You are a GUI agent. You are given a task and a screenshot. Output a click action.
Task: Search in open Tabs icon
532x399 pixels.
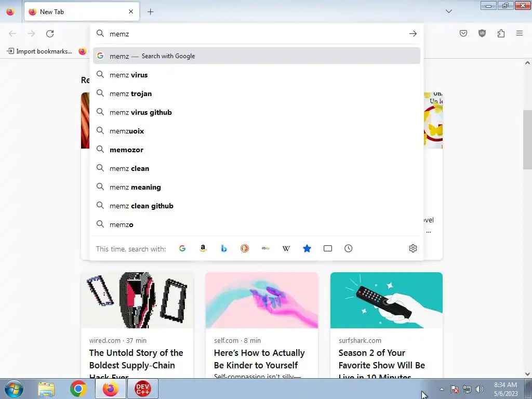(x=328, y=248)
